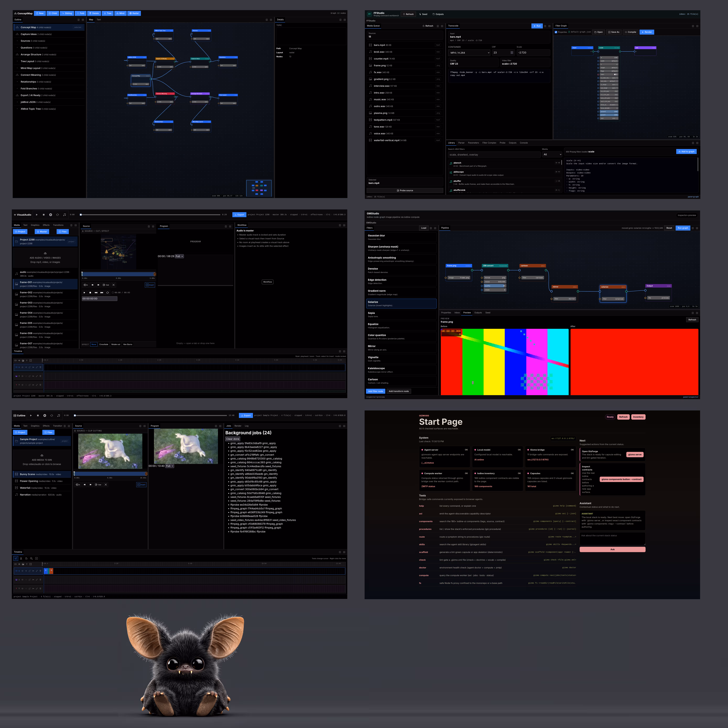Viewport: 728px width, 728px height.
Task: Click the Seed button in FFStudio header
Action: tap(423, 14)
